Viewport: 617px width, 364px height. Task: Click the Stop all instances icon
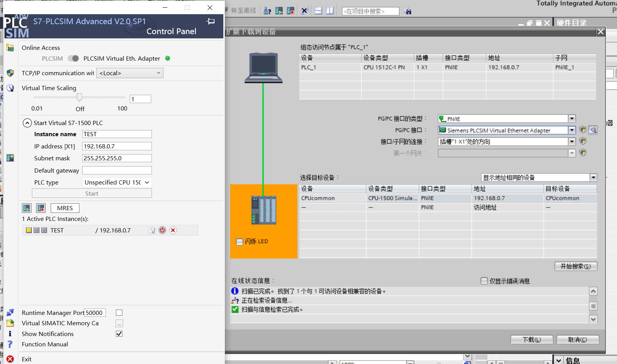[41, 208]
